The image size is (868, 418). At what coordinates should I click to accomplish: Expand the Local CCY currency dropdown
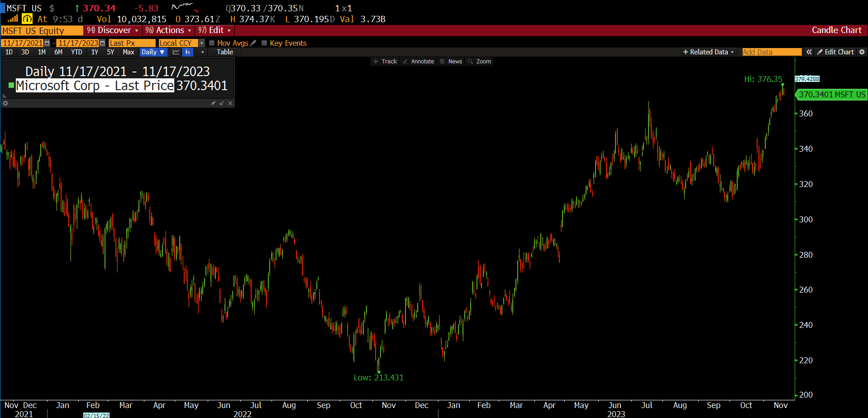[202, 43]
